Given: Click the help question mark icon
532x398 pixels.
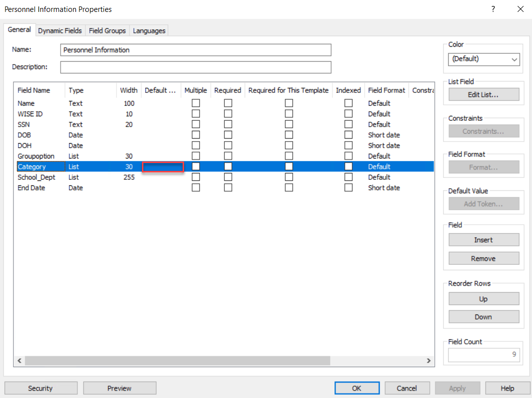Looking at the screenshot, I should pos(493,9).
